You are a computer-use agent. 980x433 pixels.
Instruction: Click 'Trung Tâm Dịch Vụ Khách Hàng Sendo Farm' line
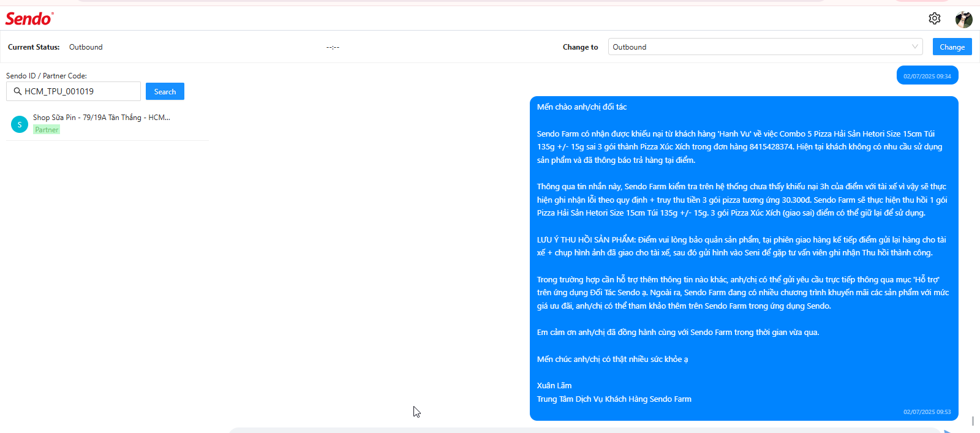click(x=614, y=399)
